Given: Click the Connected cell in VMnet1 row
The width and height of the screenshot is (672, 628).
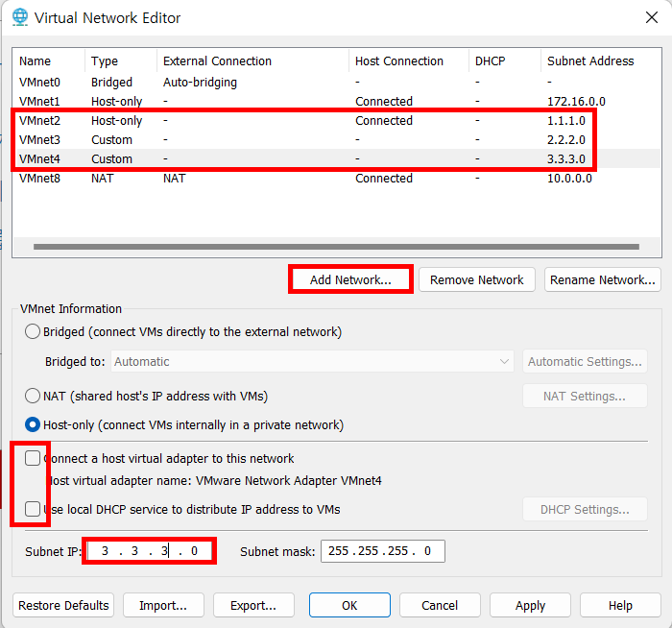Looking at the screenshot, I should coord(384,101).
